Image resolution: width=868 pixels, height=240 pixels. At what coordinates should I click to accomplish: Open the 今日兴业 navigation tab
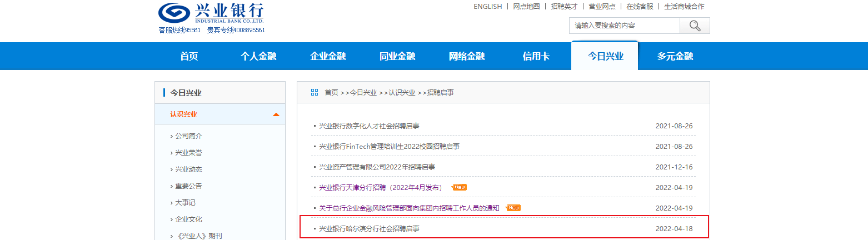(605, 56)
